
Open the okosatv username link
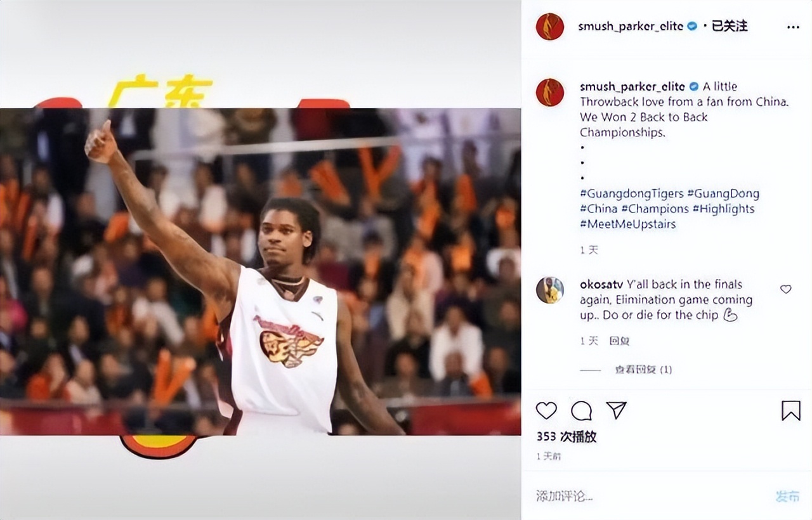601,284
